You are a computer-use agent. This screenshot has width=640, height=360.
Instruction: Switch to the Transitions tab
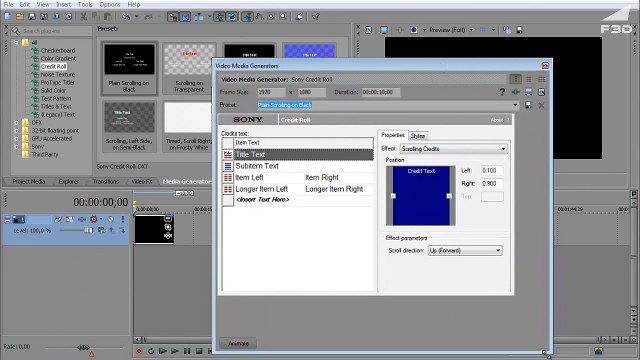tap(106, 182)
